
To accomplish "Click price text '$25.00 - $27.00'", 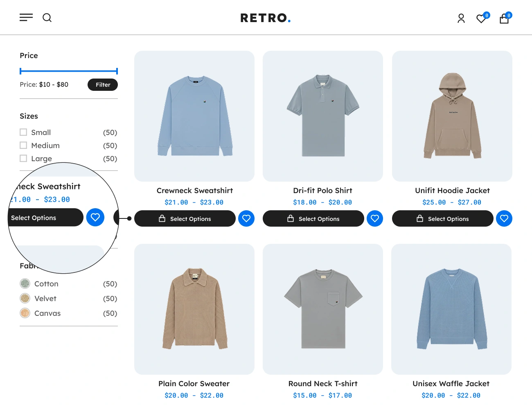I will 452,202.
